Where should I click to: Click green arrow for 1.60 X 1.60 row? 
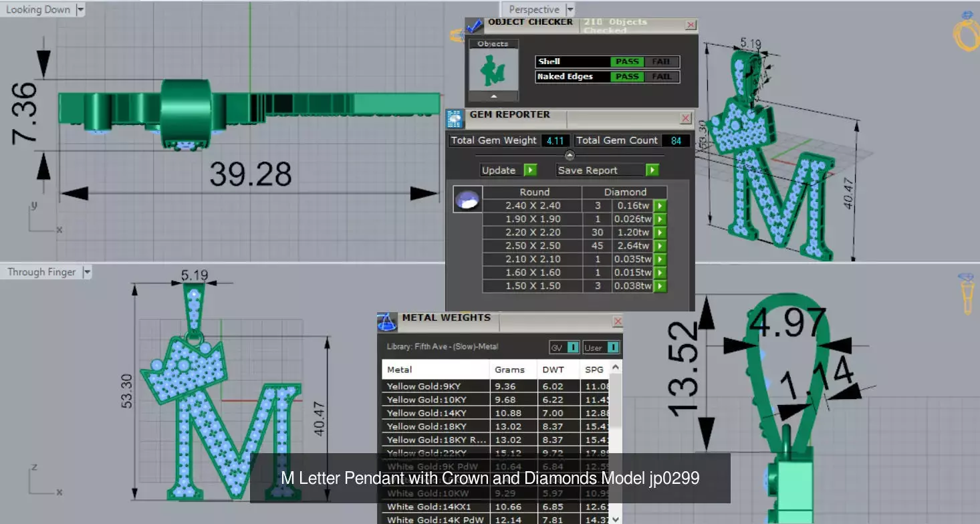pyautogui.click(x=660, y=273)
